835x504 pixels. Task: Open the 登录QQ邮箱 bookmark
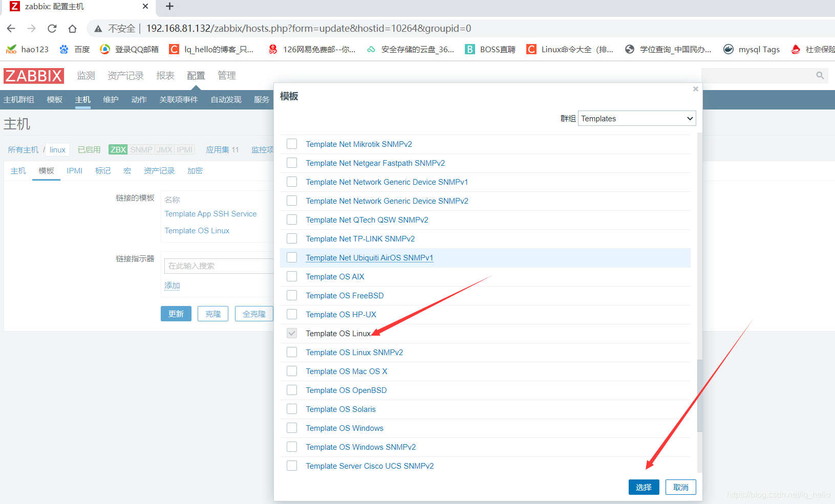pos(129,49)
